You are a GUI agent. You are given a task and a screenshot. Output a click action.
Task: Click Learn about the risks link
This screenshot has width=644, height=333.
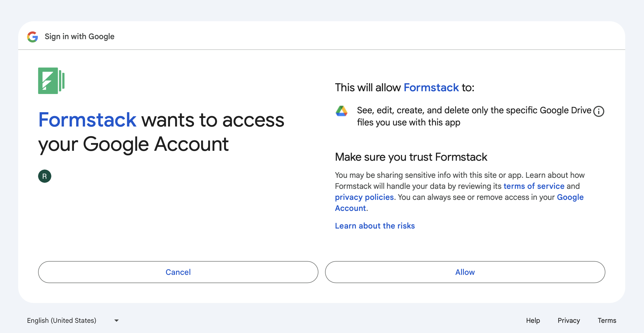coord(375,226)
